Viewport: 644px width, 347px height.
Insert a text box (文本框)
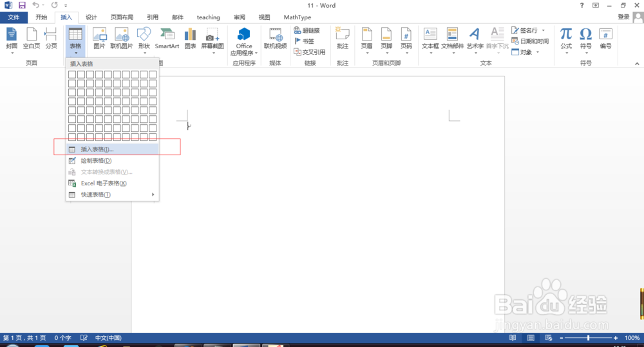point(430,40)
